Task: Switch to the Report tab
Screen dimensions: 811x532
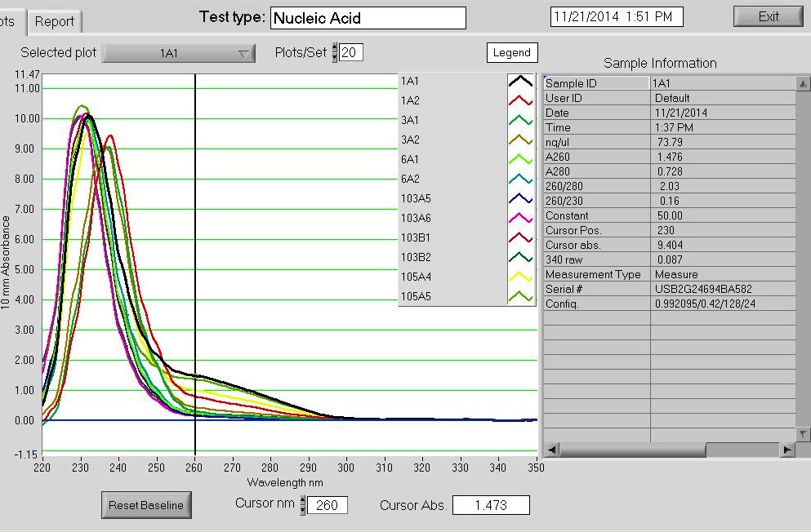Action: pos(55,22)
